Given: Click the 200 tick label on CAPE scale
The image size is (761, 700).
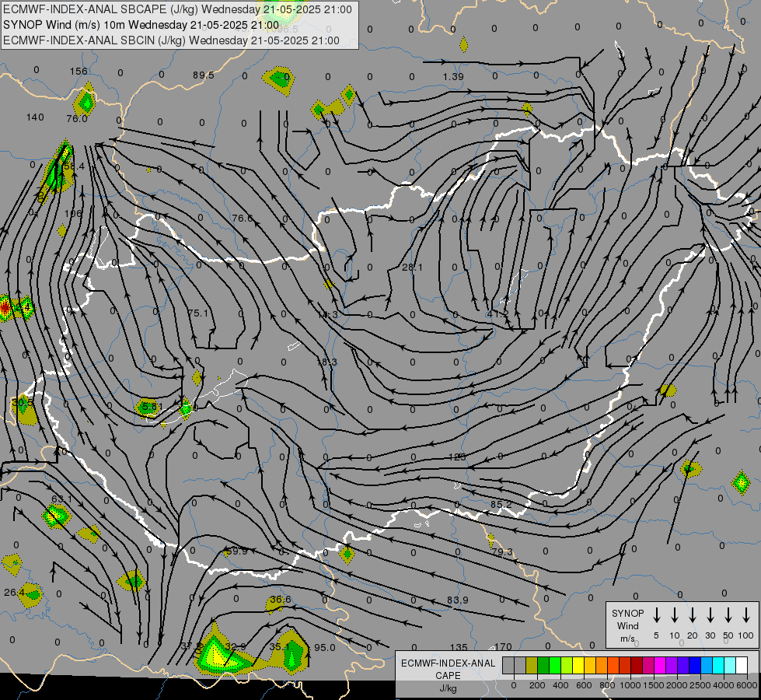Looking at the screenshot, I should (537, 685).
